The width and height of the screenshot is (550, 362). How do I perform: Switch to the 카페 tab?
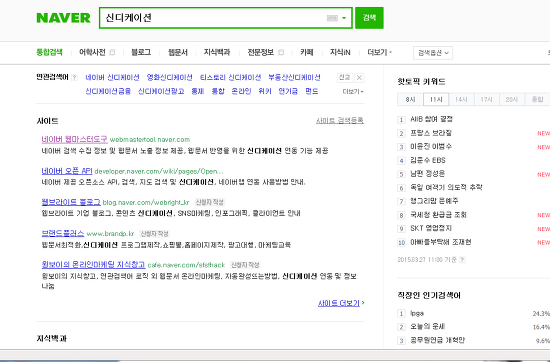(x=307, y=52)
